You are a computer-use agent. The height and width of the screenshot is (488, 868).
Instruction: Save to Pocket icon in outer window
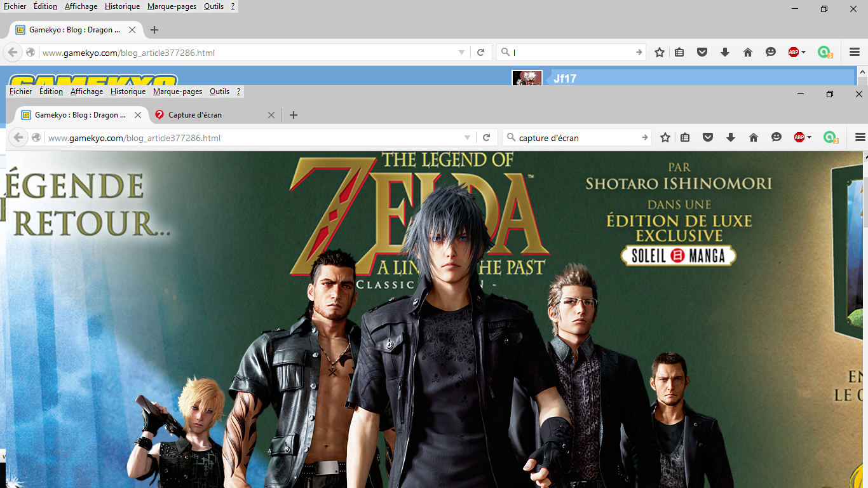click(x=702, y=53)
